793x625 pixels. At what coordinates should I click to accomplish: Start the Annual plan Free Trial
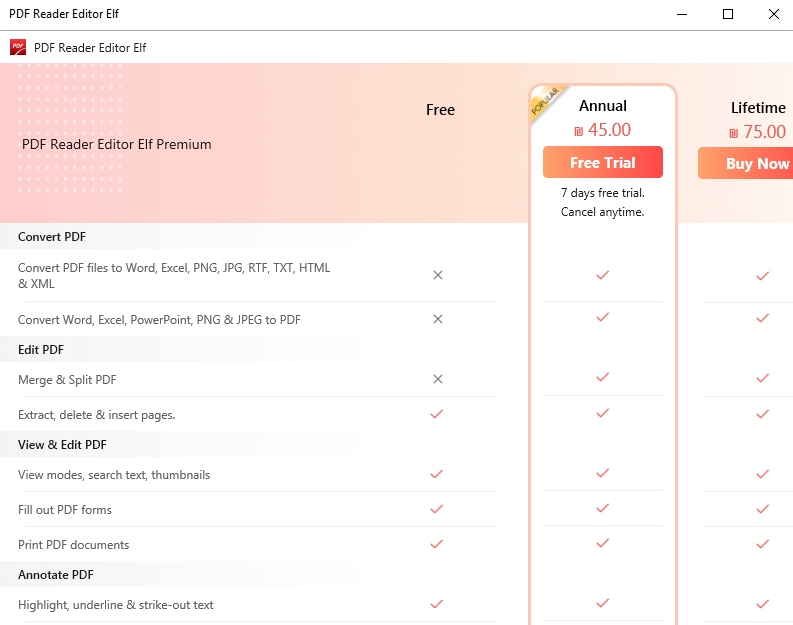pos(602,162)
